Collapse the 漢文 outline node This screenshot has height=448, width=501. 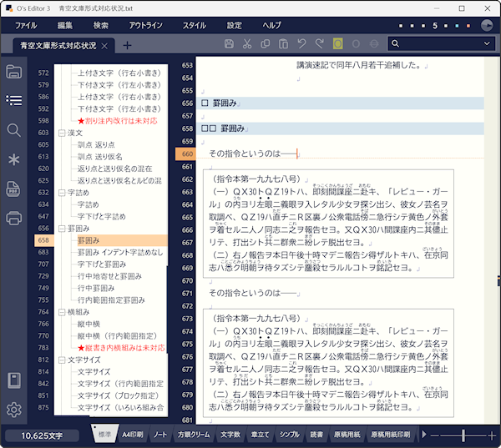[x=60, y=133]
